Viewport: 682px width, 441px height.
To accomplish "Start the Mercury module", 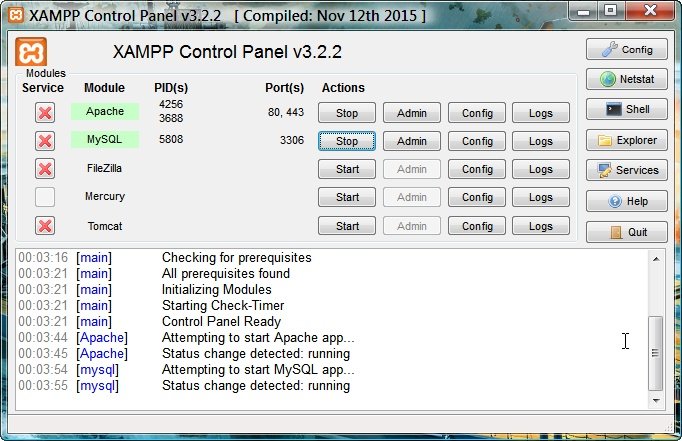I will point(347,197).
